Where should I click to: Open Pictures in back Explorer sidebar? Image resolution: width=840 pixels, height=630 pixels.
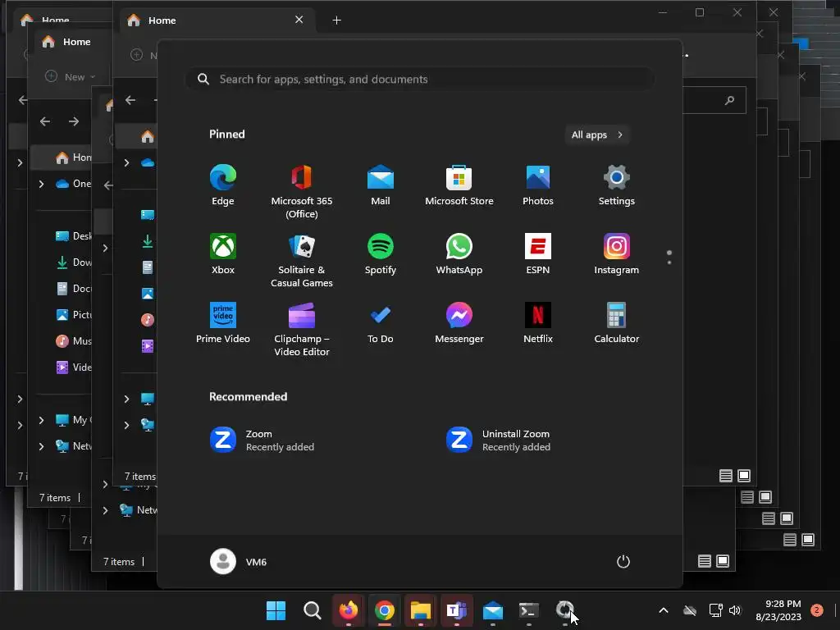tap(73, 314)
